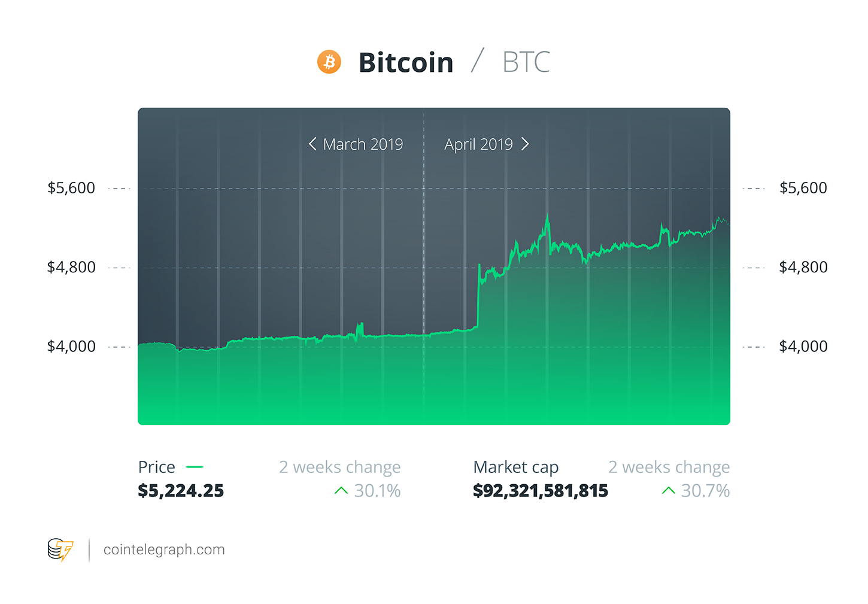Click the 30.1% two weeks change value
868x604 pixels.
point(377,491)
